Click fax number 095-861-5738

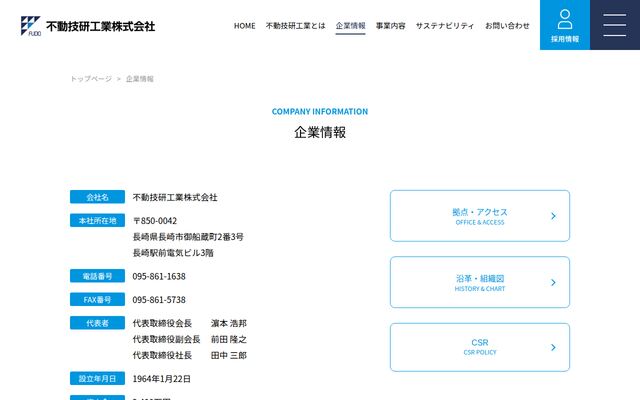(x=159, y=300)
